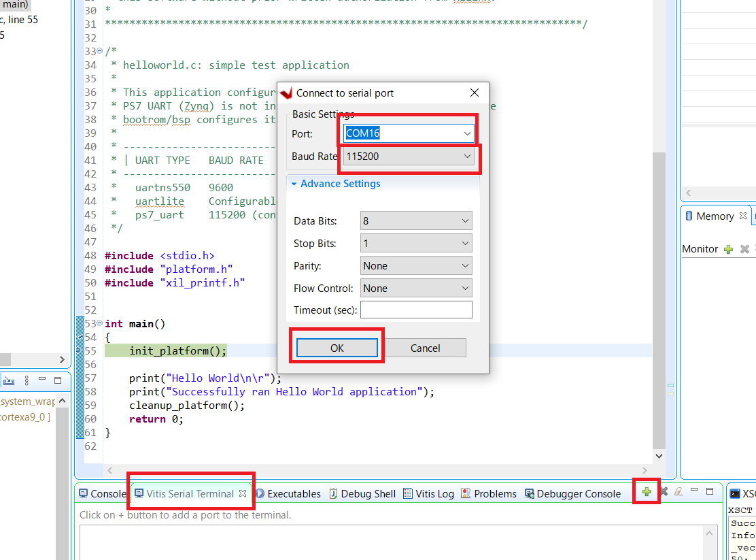Switch to the Vitis Log tab
Viewport: 756px width, 560px height.
coord(429,494)
